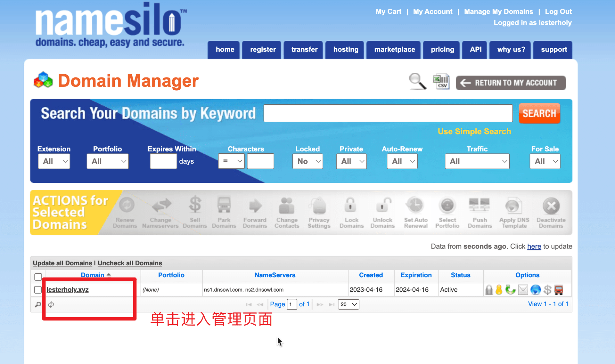615x364 pixels.
Task: Open the Traffic filter dropdown
Action: click(477, 161)
